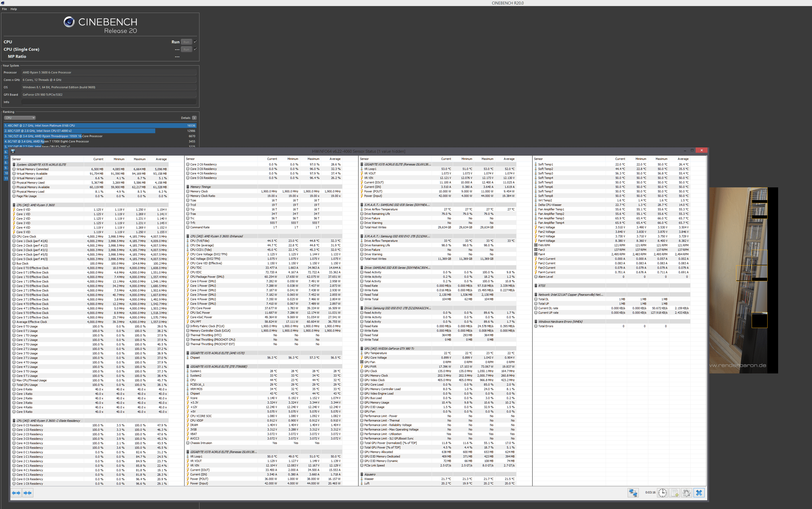Select the Total CPU Usage row
Image resolution: width=812 pixels, height=509 pixels.
(x=90, y=385)
